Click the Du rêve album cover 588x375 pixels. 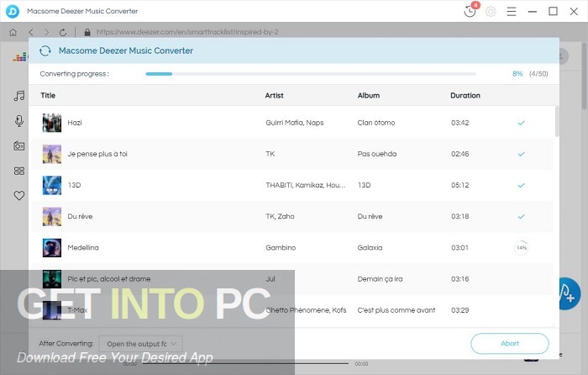click(52, 217)
